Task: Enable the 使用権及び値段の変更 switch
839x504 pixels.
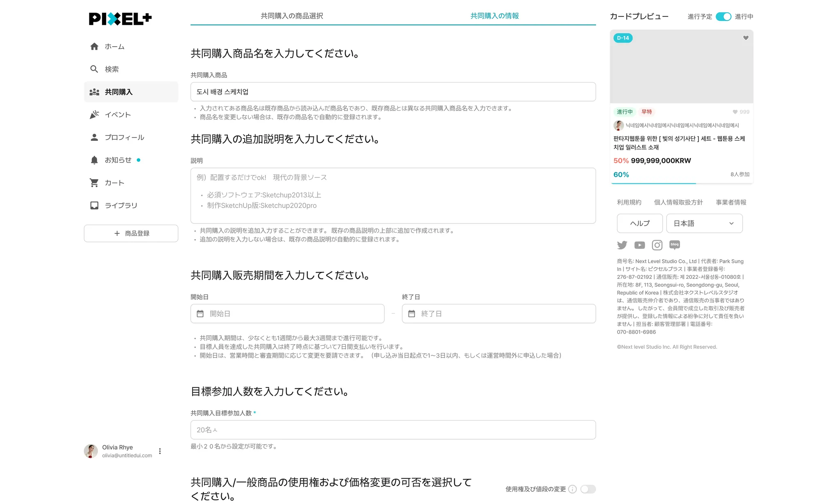Action: coord(588,489)
